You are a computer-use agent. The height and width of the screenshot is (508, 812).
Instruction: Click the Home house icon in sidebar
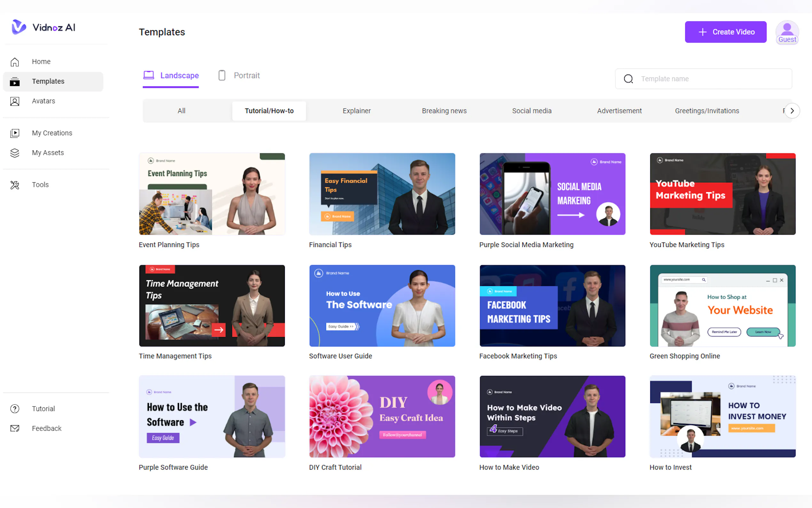15,62
